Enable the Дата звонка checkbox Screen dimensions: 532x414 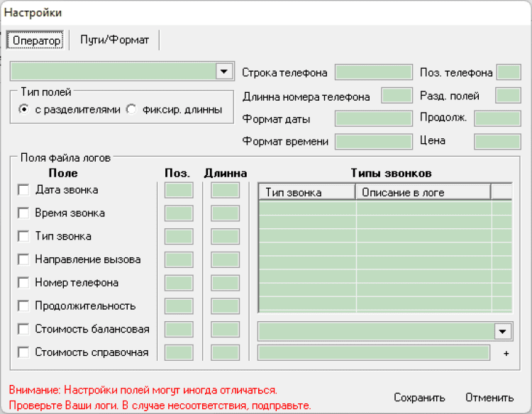(23, 190)
